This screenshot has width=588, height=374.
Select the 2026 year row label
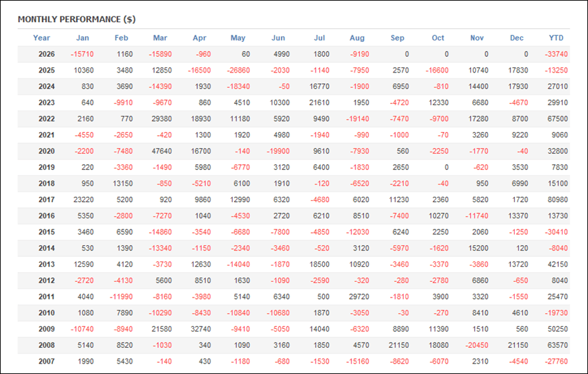pos(46,54)
